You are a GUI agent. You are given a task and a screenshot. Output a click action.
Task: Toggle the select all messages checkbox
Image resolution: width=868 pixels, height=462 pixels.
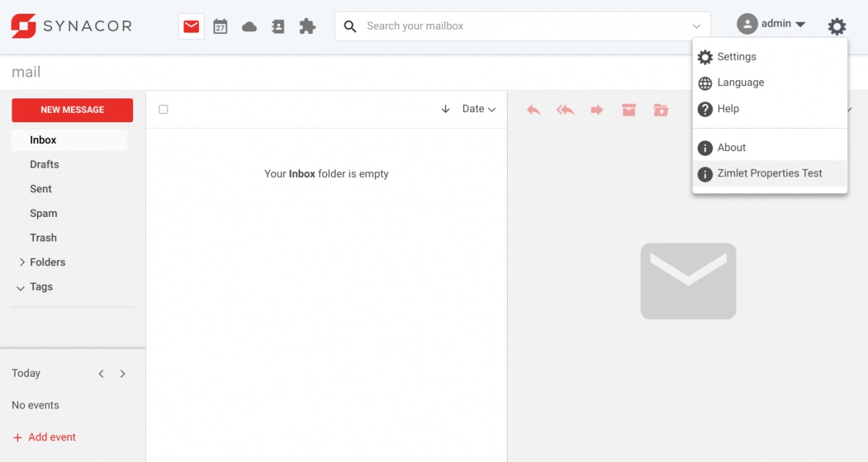[163, 109]
